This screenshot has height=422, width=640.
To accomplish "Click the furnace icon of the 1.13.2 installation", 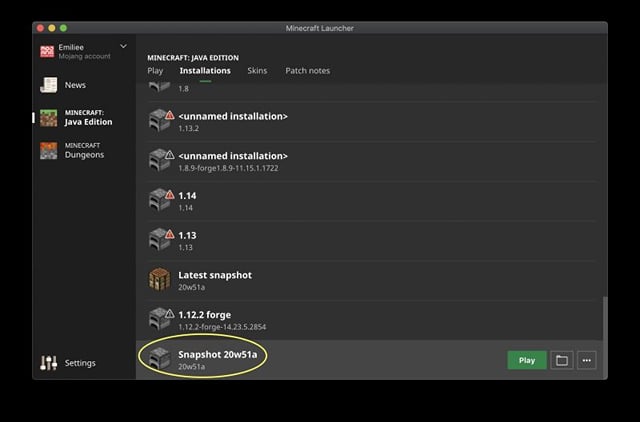I will (x=158, y=121).
